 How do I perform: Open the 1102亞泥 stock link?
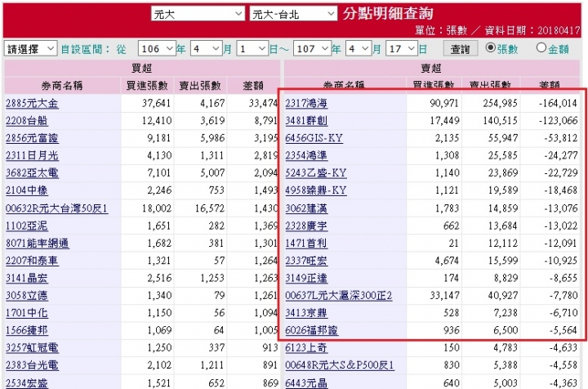[x=27, y=226]
